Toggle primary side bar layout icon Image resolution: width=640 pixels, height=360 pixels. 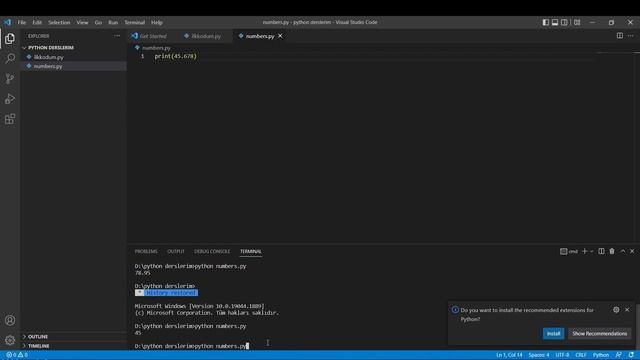(x=545, y=22)
